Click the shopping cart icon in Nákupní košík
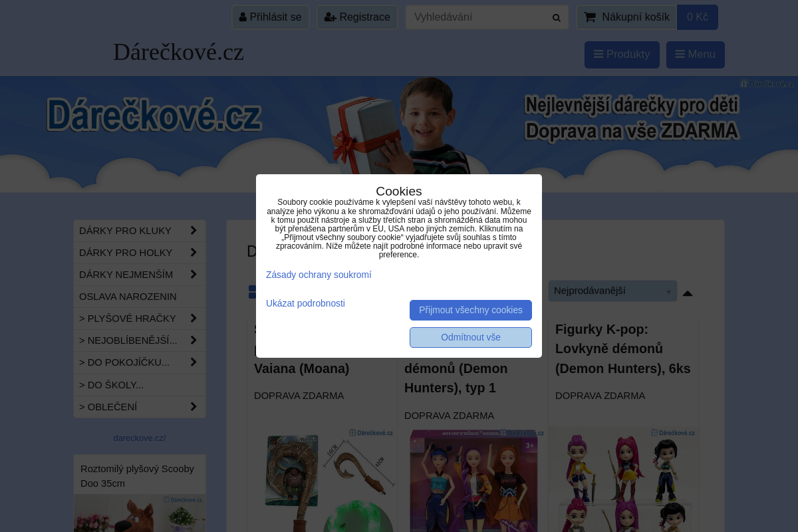This screenshot has height=532, width=798. (589, 17)
